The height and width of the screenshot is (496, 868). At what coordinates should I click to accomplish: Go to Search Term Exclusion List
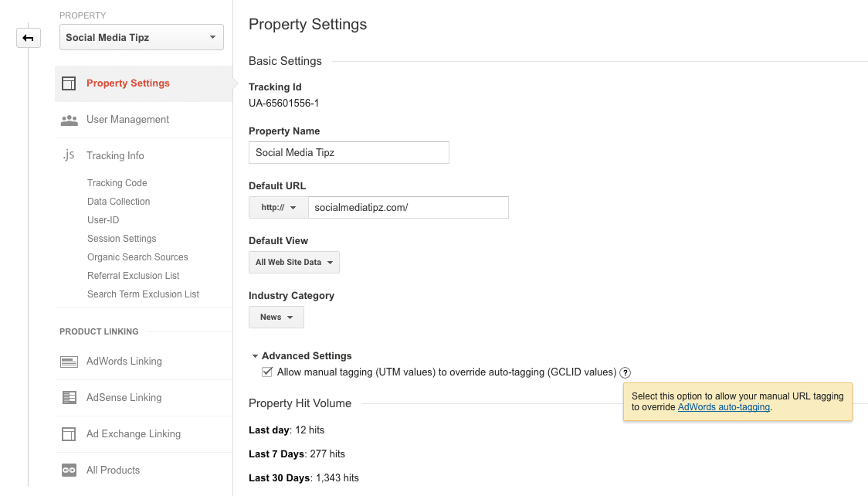[x=143, y=294]
